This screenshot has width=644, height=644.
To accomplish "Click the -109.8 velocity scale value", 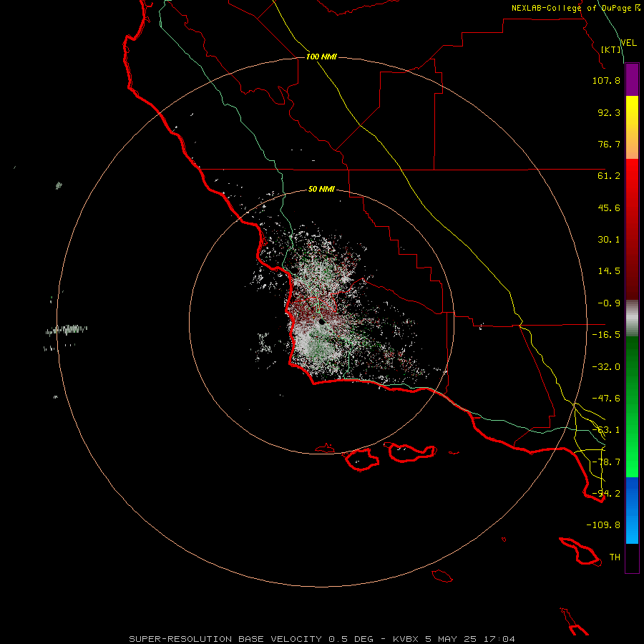I will tap(603, 525).
